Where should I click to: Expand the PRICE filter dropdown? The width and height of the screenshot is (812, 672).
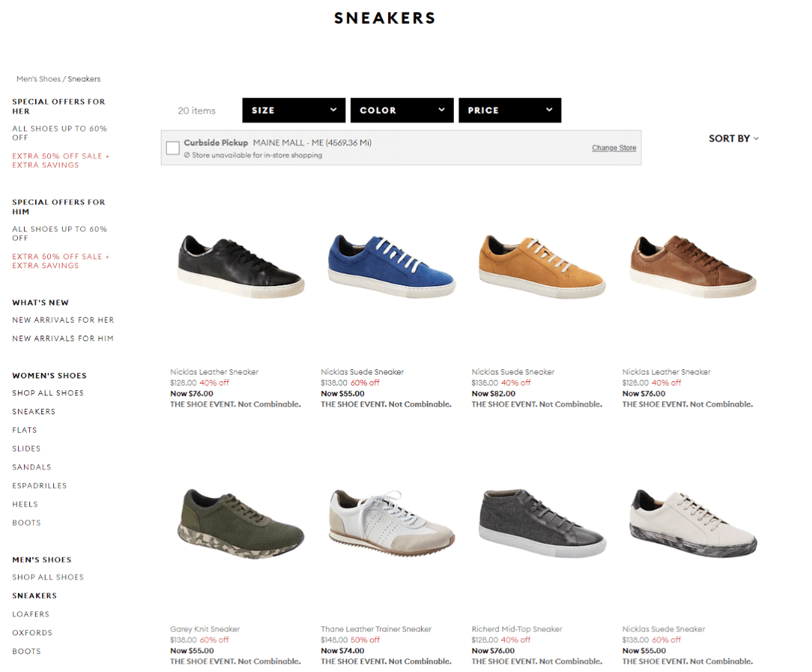509,110
